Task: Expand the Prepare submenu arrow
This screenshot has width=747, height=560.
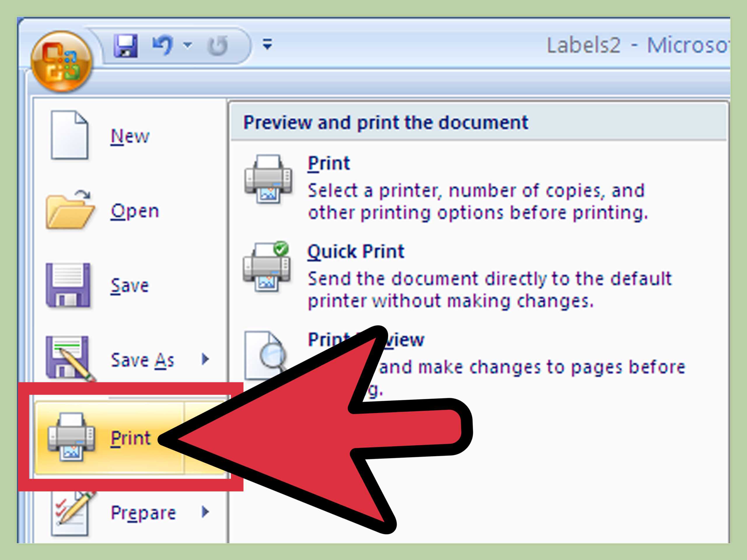Action: coord(205,512)
